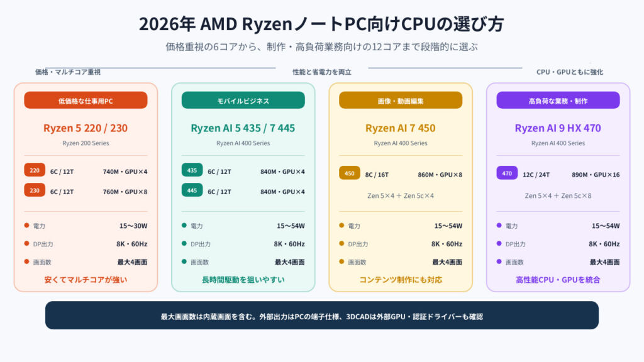Click the purple 高負荷な業務・制作 label
This screenshot has height=362, width=644.
[558, 101]
